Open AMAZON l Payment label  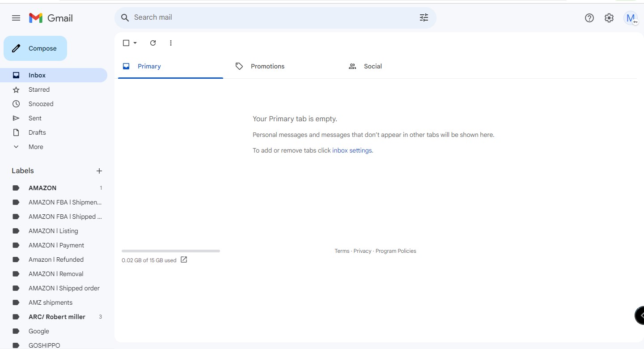click(54, 245)
